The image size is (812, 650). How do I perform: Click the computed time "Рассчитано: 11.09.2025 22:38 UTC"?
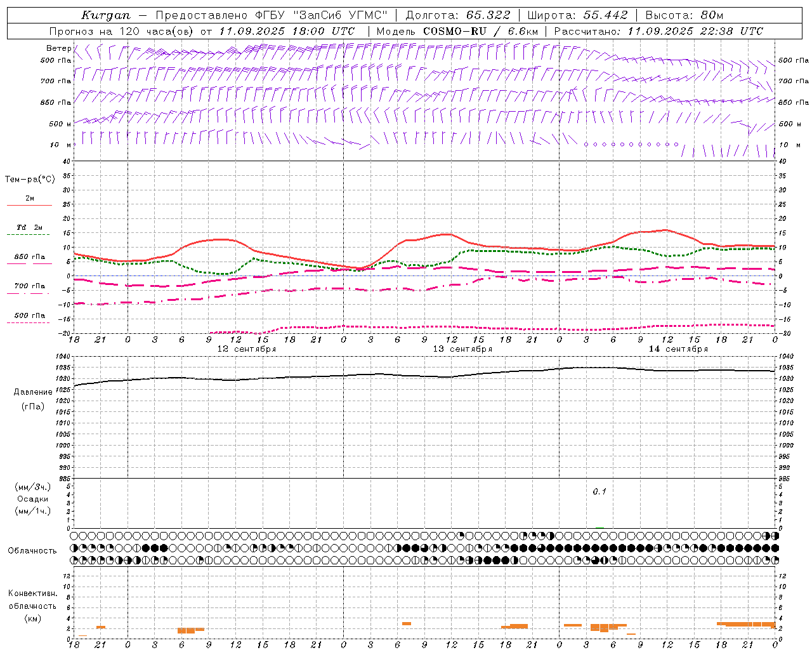(x=658, y=31)
